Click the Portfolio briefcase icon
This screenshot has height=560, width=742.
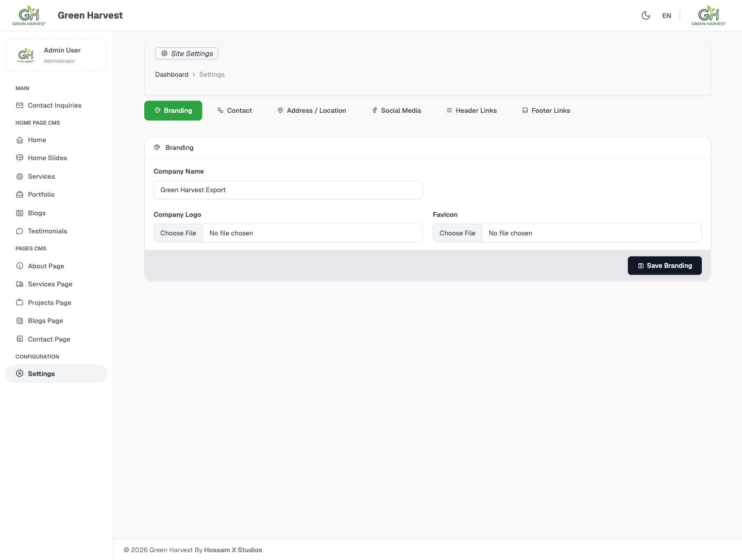20,194
